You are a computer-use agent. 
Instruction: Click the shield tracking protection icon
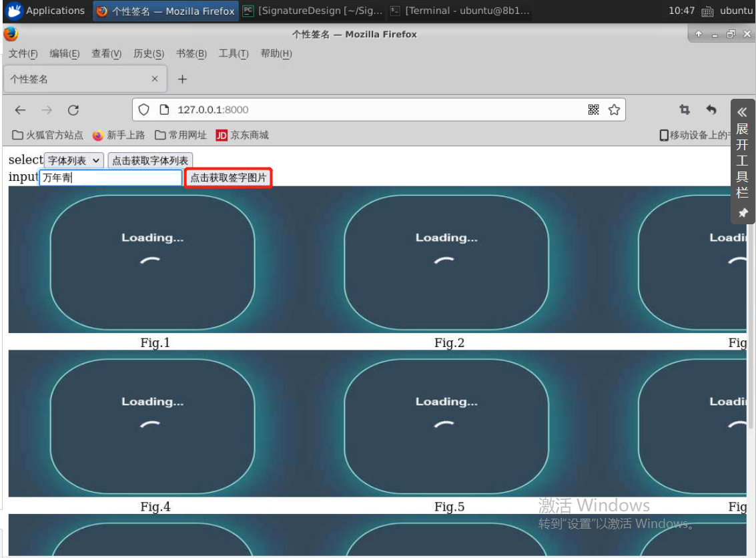(x=143, y=110)
